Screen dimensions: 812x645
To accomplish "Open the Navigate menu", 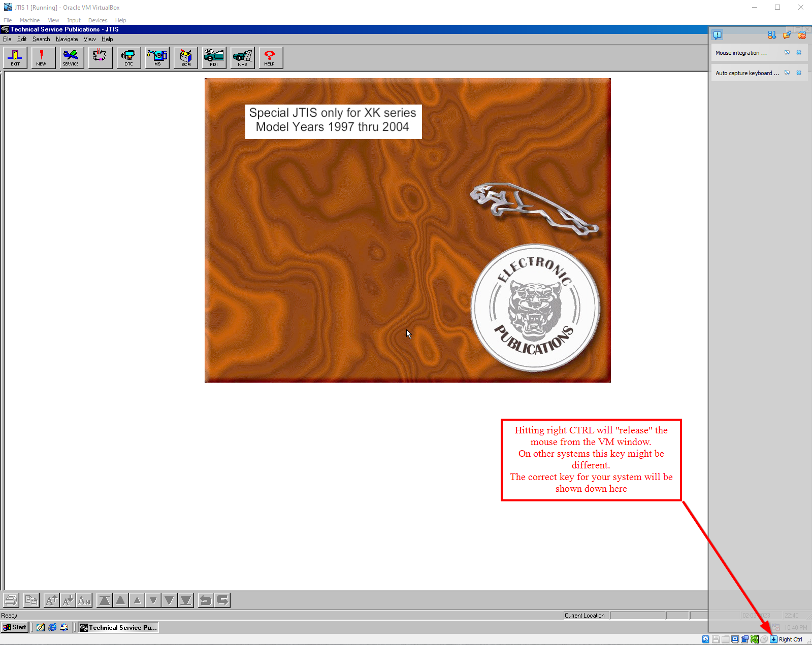I will coord(67,39).
